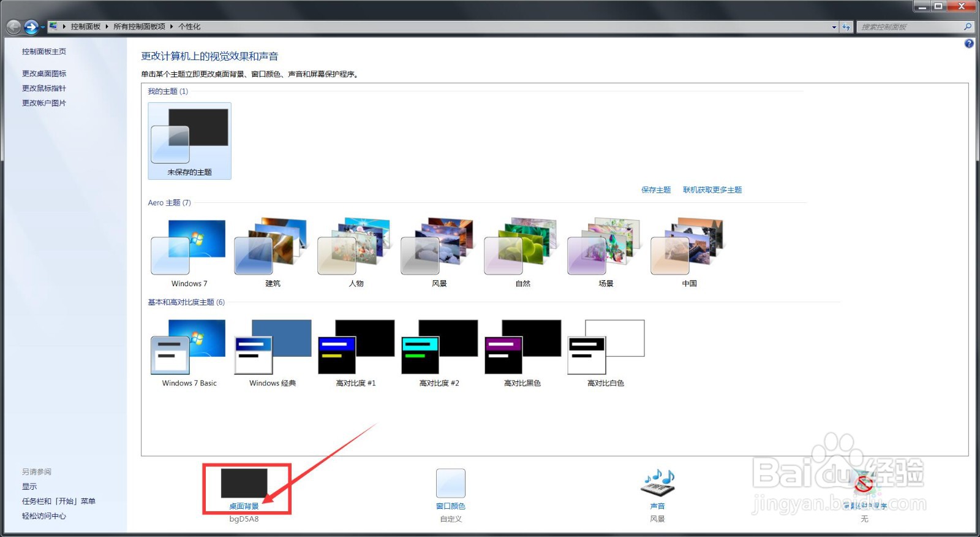
Task: Click the 桌面背景 label link
Action: 244,506
